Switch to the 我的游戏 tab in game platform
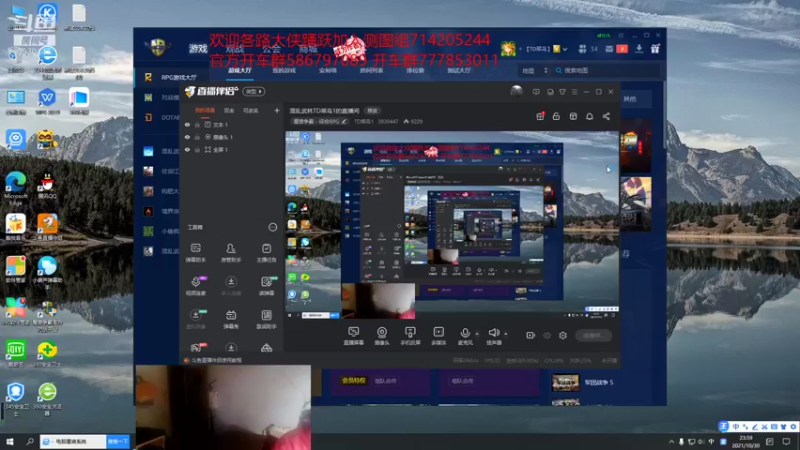 click(284, 70)
